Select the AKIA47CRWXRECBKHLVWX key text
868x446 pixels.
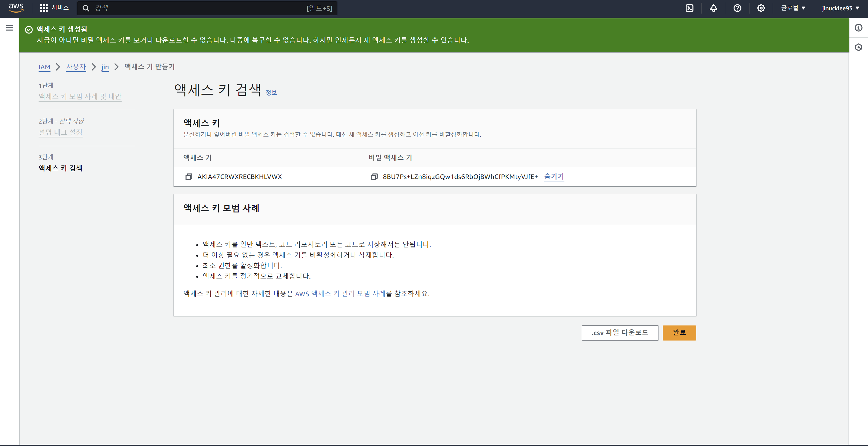pyautogui.click(x=240, y=177)
